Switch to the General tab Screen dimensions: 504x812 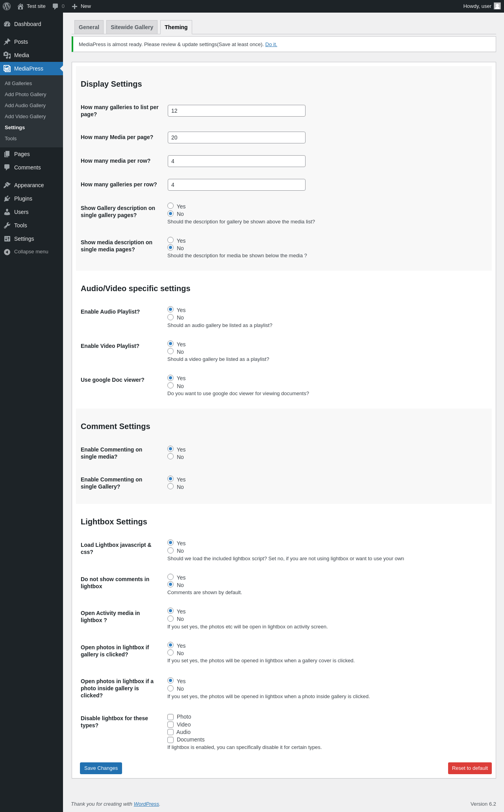pos(89,27)
